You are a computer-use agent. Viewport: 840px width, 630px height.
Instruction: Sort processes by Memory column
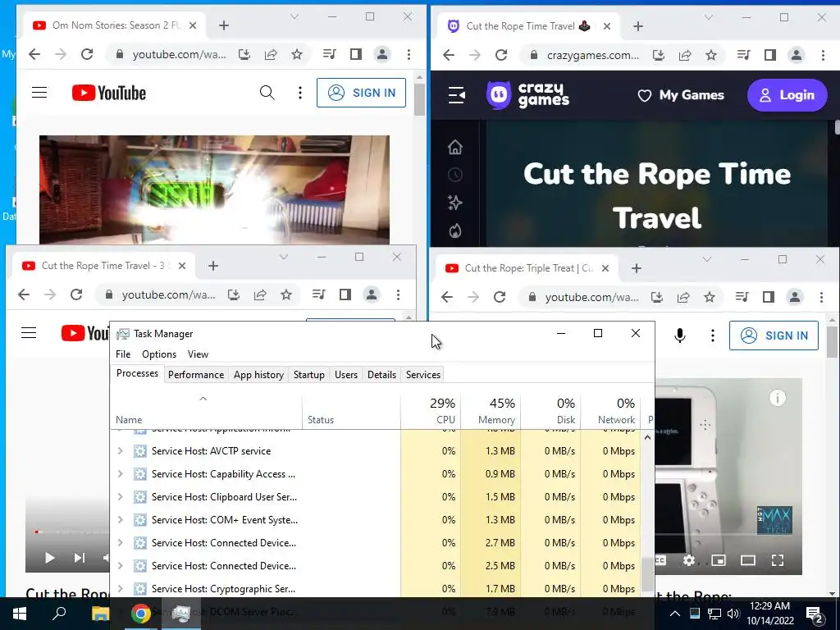click(491, 412)
